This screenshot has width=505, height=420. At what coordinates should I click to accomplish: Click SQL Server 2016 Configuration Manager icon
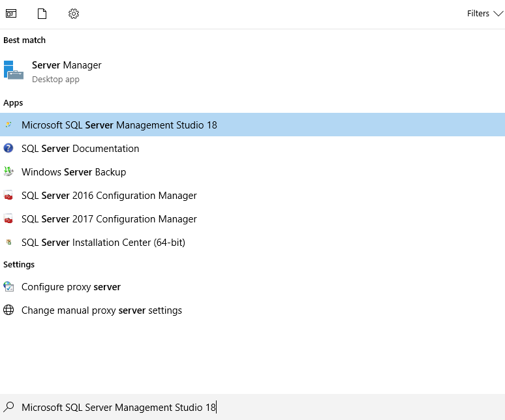8,195
